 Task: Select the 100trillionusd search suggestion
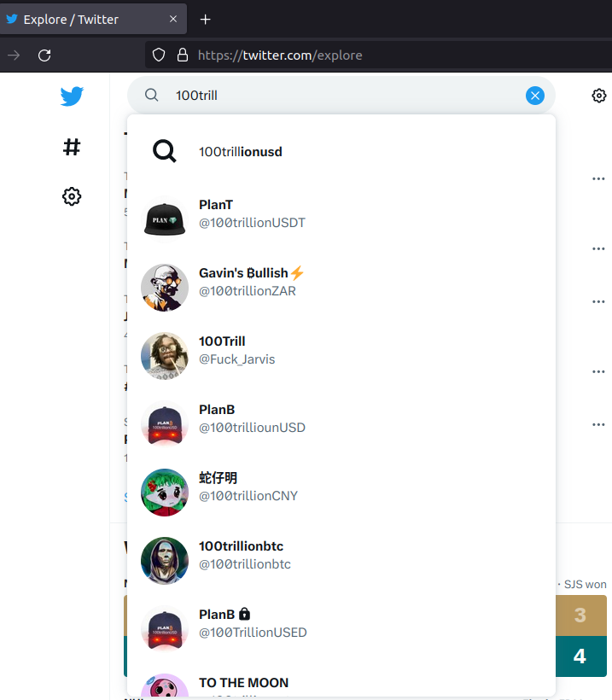coord(341,152)
